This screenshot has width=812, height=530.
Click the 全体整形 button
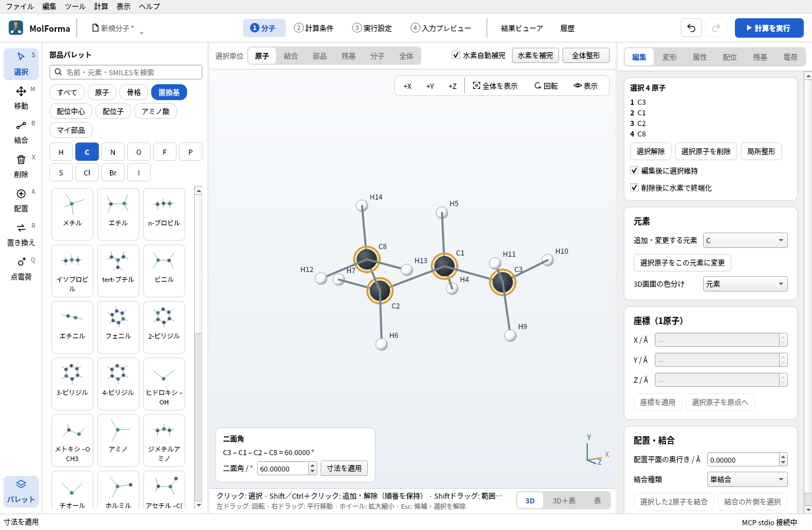click(x=586, y=55)
